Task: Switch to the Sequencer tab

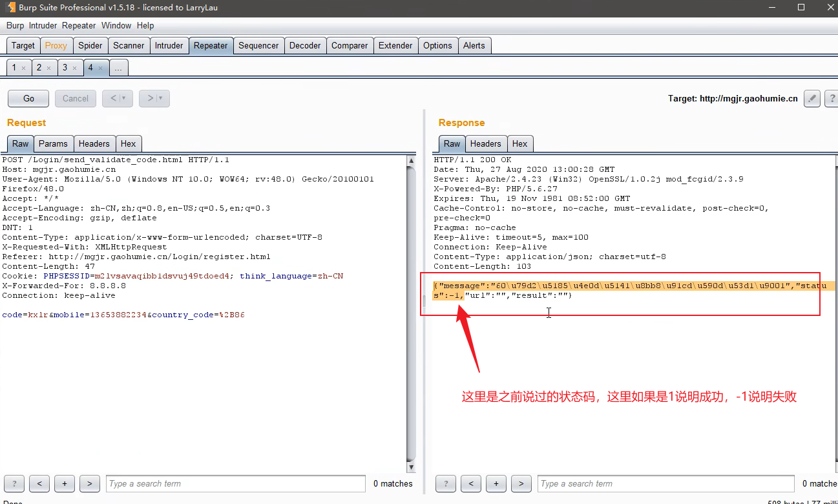Action: point(258,45)
